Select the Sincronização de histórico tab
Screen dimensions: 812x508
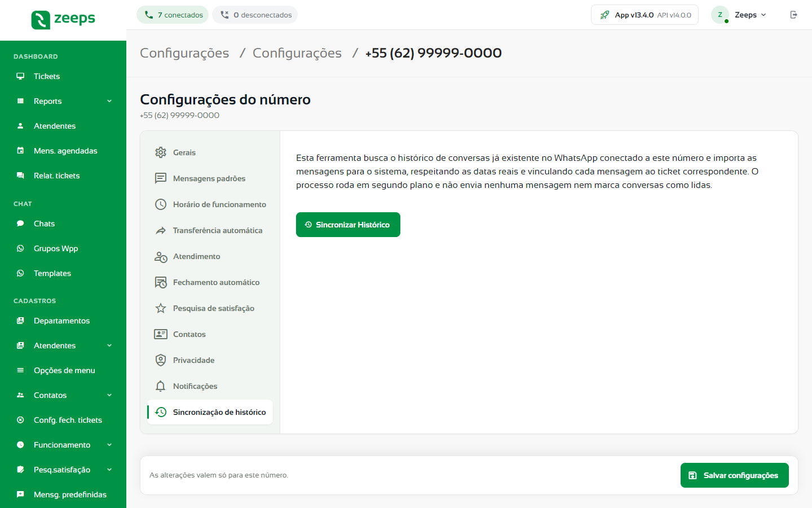210,412
